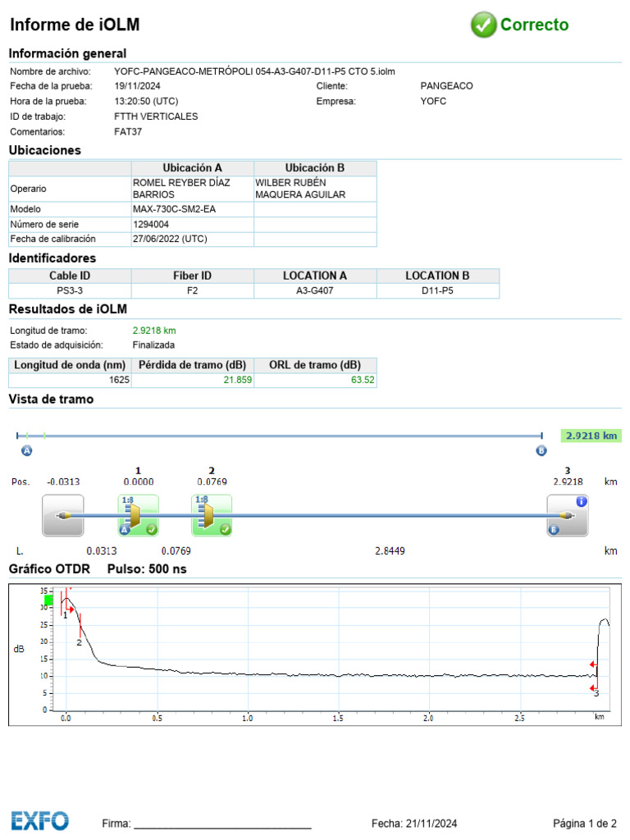Click calibration date 27/06/2022 (UTC) cell
This screenshot has width=630, height=840.
pos(192,239)
